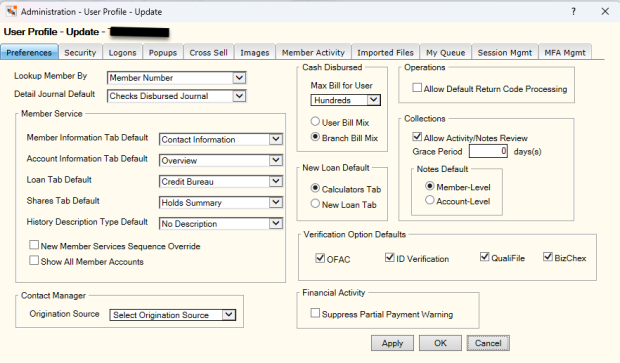This screenshot has width=620, height=363.
Task: Expand the Select Origination Source dropdown
Action: coord(172,315)
